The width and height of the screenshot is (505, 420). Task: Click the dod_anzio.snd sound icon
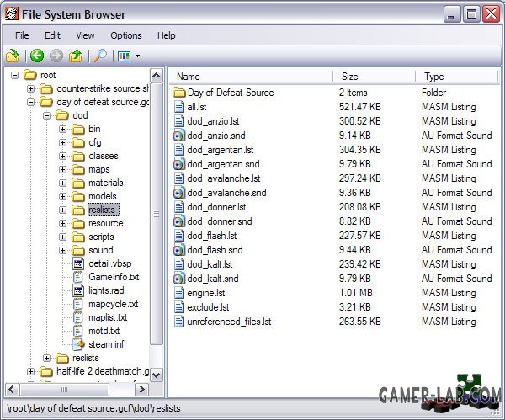(x=178, y=136)
